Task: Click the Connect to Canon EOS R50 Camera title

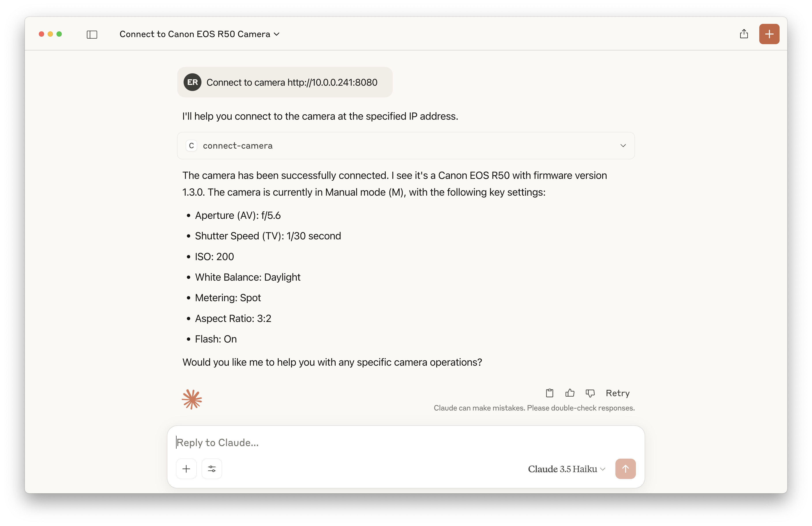Action: [194, 34]
